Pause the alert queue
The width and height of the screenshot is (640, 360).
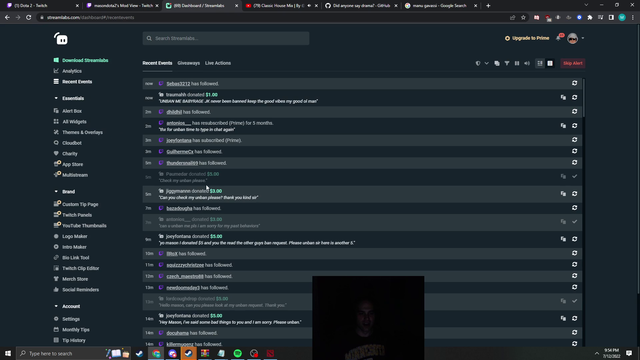pyautogui.click(x=517, y=63)
